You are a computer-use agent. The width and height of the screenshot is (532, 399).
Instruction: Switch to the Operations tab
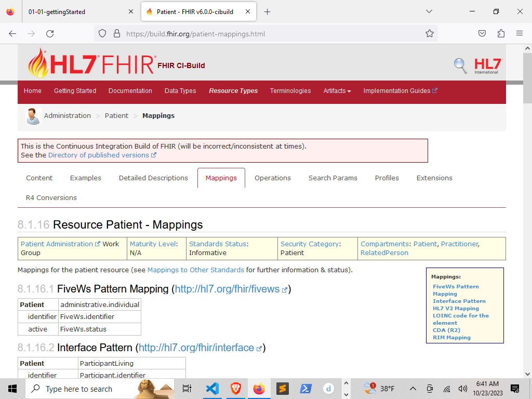point(273,178)
